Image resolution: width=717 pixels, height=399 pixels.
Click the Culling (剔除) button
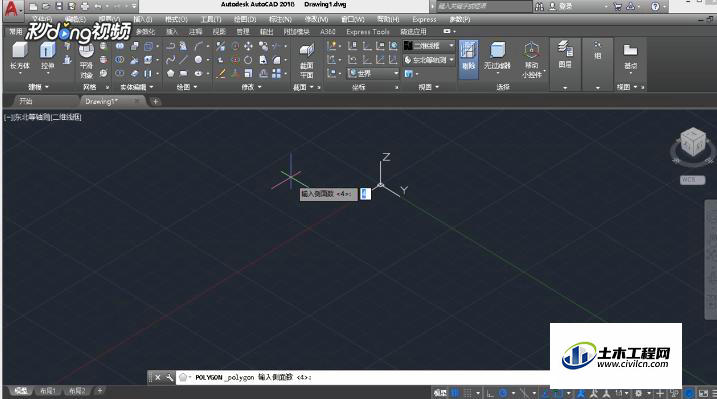468,59
